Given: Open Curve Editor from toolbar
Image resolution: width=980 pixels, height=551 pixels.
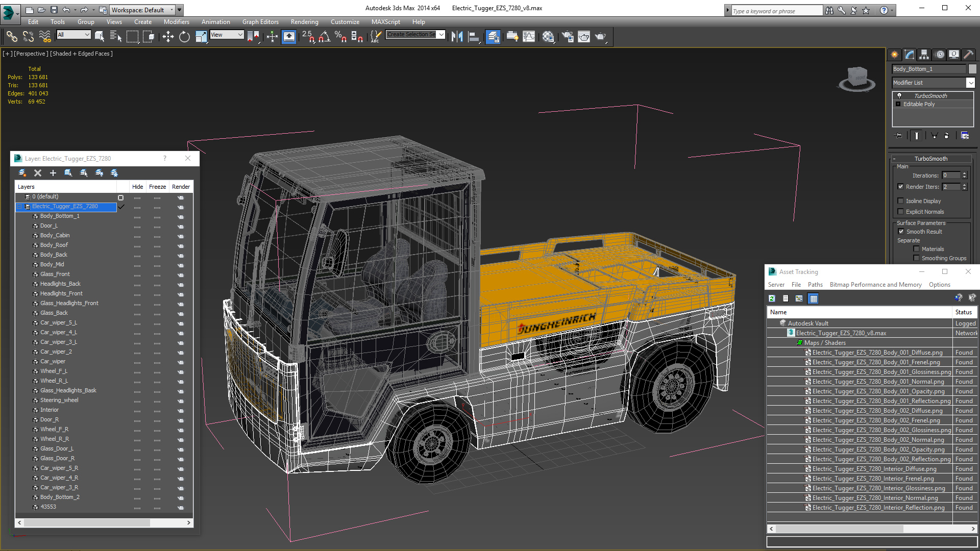Looking at the screenshot, I should point(529,36).
